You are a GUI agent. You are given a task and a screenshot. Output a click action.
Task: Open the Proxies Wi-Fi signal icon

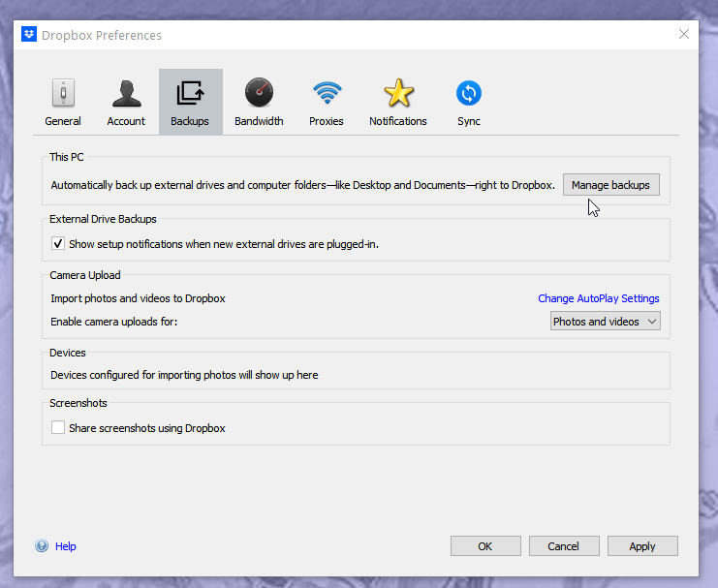click(327, 94)
